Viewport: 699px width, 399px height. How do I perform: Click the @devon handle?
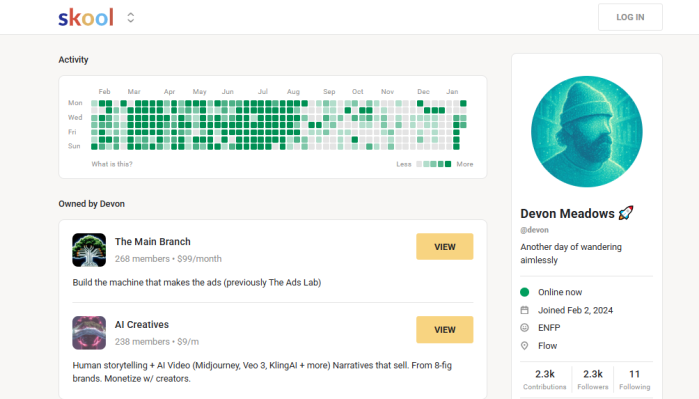[x=534, y=230]
